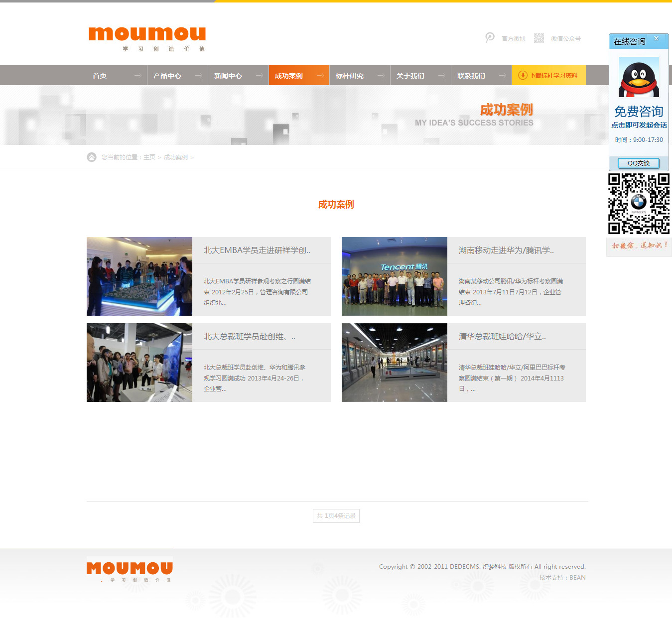Click the Tencent group photo thumbnail

(x=394, y=276)
